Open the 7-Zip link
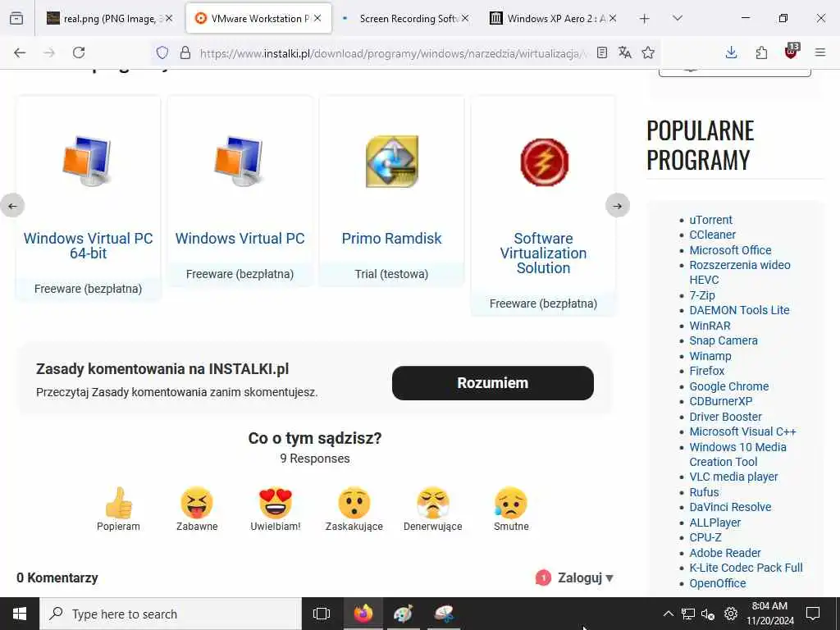The image size is (840, 630). click(x=702, y=295)
